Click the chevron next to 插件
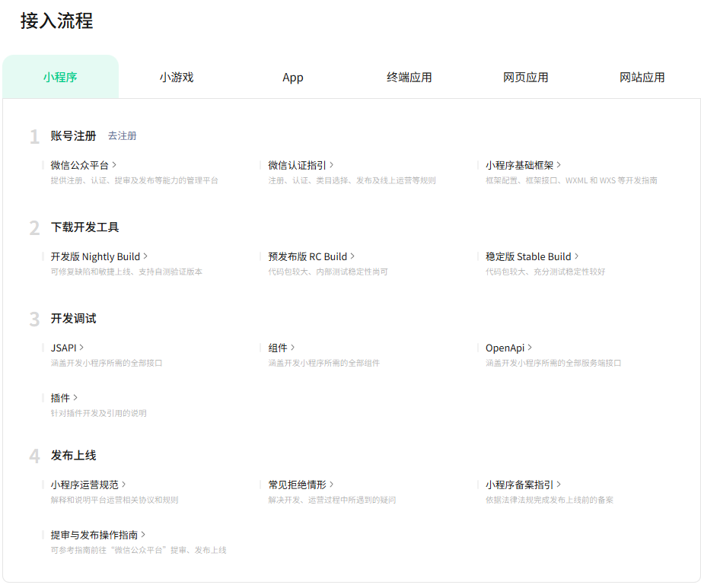 pos(75,398)
